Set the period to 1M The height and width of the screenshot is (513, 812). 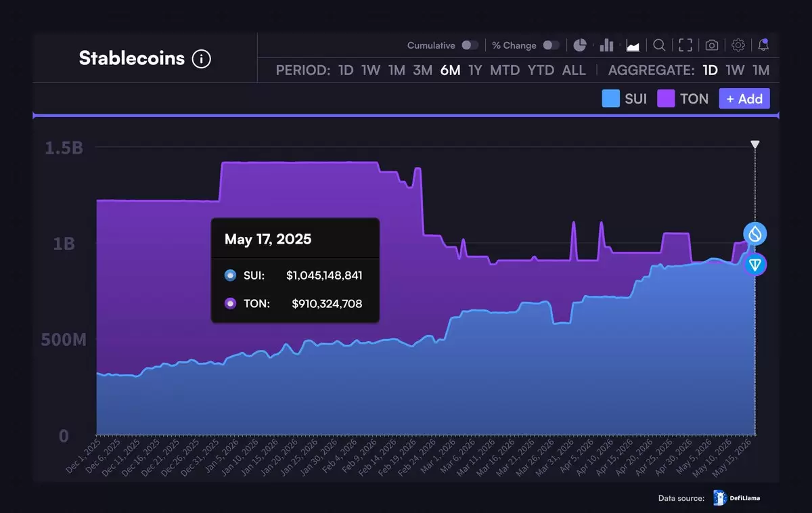397,70
